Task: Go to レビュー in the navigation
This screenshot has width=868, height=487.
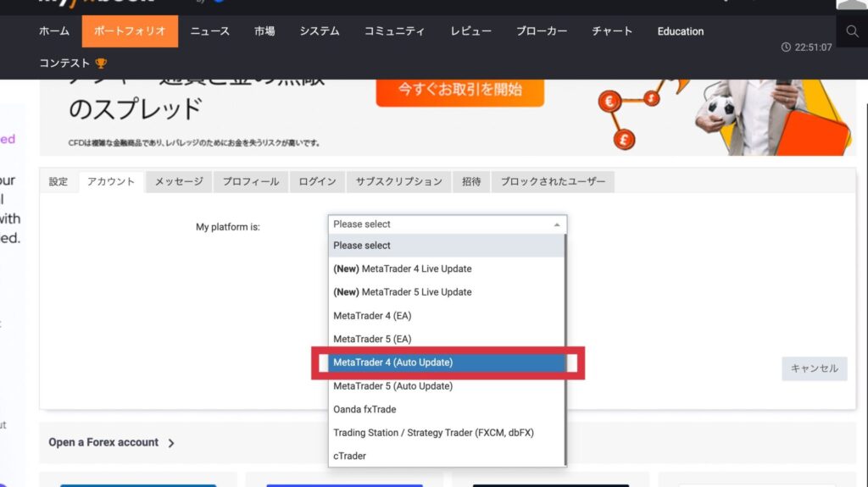Action: [470, 31]
